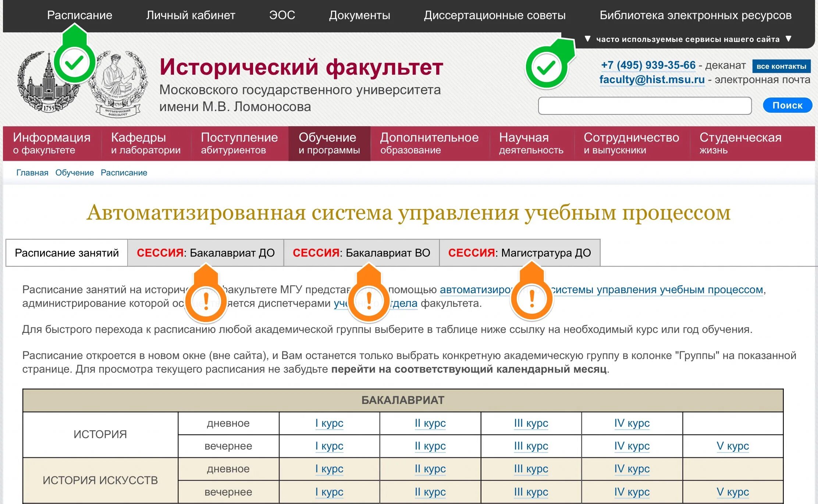
Task: Open История вечернее V курс
Action: [x=733, y=446]
